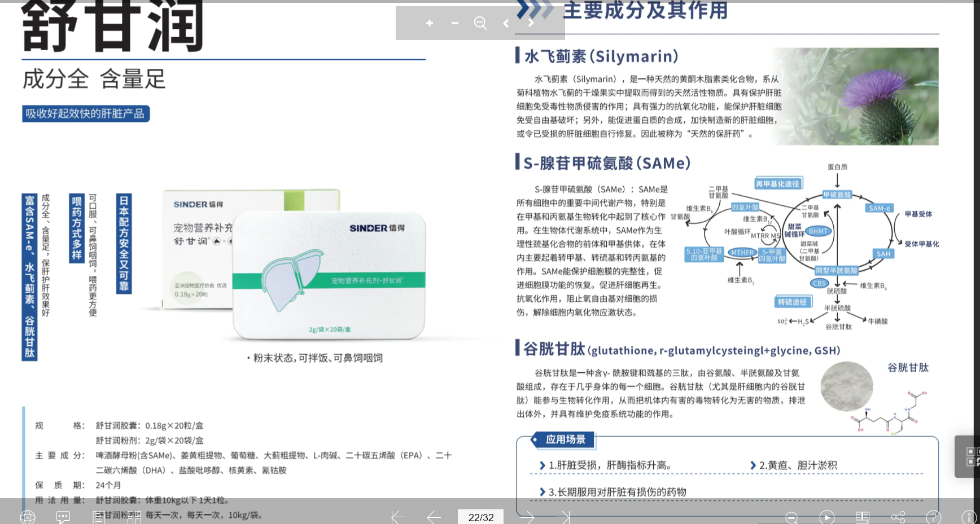
Task: Open the help question mark icon
Action: pos(933,517)
